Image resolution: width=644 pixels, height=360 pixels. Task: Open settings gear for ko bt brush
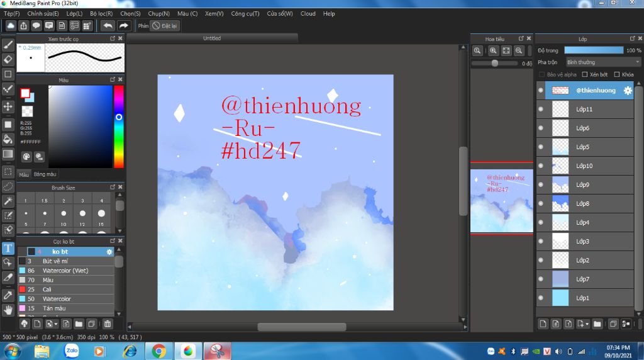pyautogui.click(x=109, y=252)
